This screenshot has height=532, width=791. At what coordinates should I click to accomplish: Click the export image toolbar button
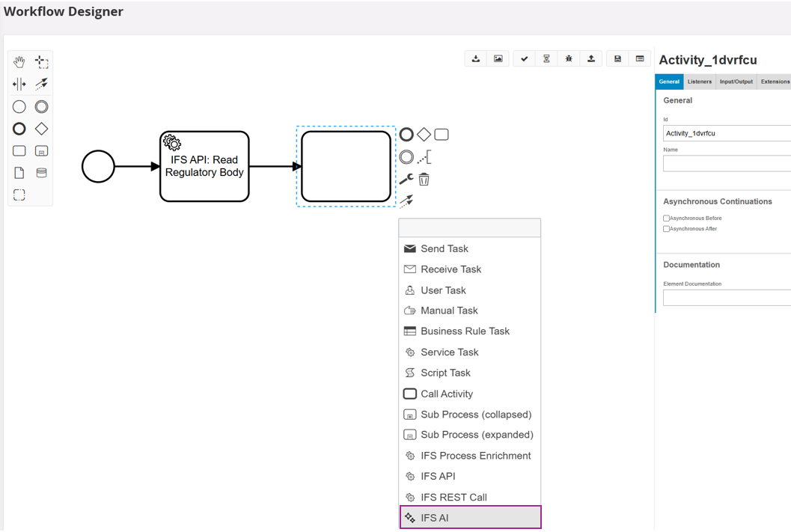click(498, 59)
